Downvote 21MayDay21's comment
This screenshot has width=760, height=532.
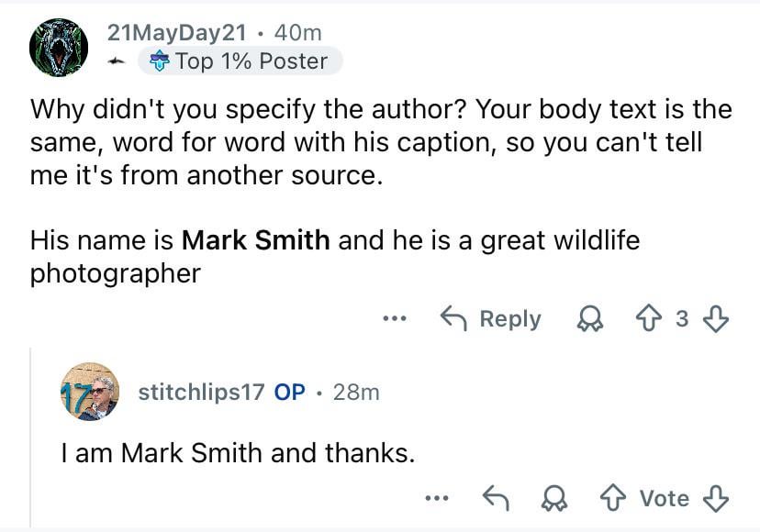click(x=716, y=319)
